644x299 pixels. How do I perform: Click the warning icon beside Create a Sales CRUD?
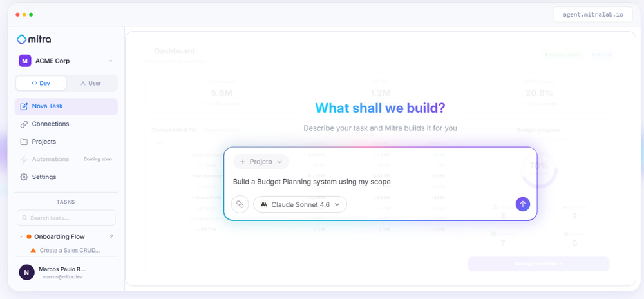coord(33,250)
